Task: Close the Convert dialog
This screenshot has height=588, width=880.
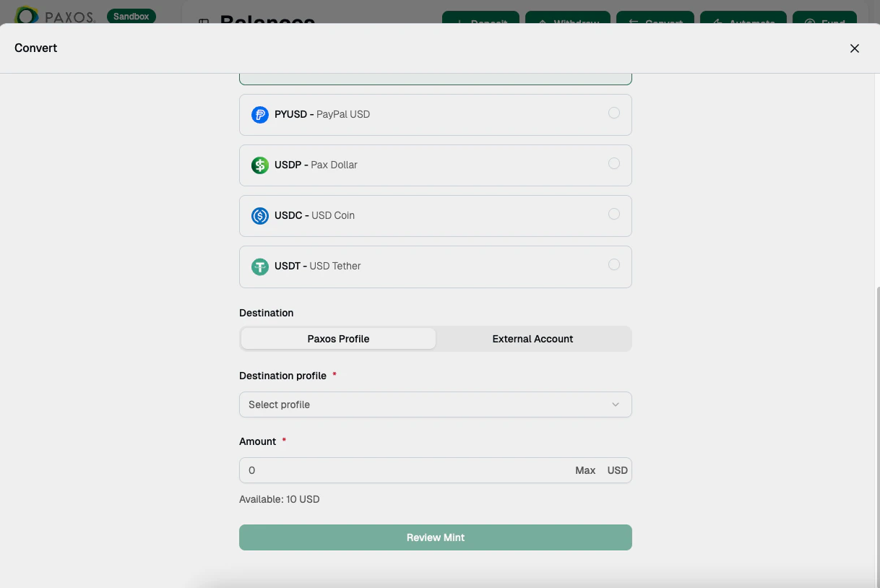Action: [x=855, y=48]
